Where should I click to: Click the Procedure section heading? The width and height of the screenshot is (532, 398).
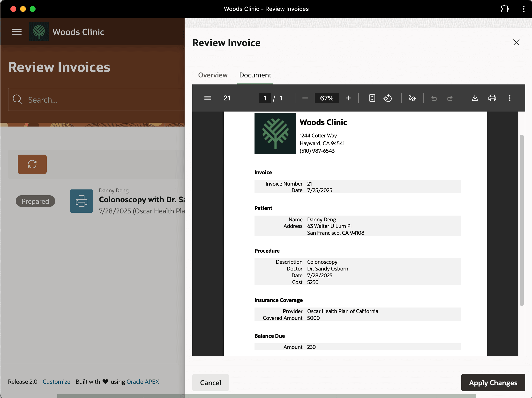[267, 251]
